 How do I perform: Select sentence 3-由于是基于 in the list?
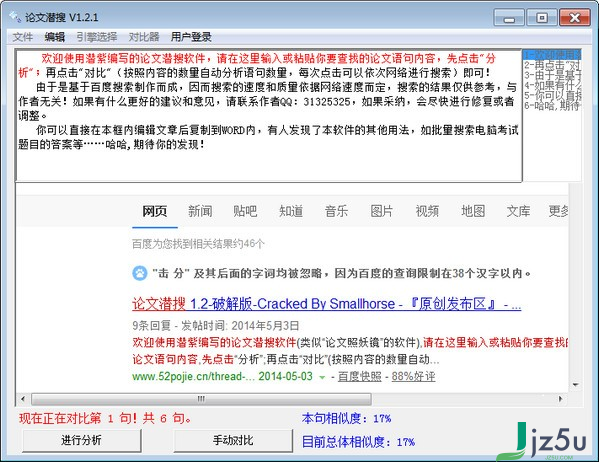552,75
